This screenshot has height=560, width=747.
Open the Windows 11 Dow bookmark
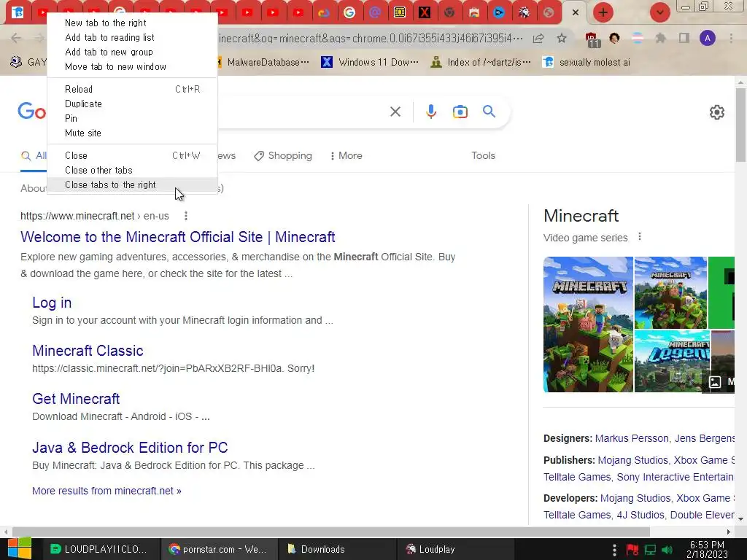(370, 63)
